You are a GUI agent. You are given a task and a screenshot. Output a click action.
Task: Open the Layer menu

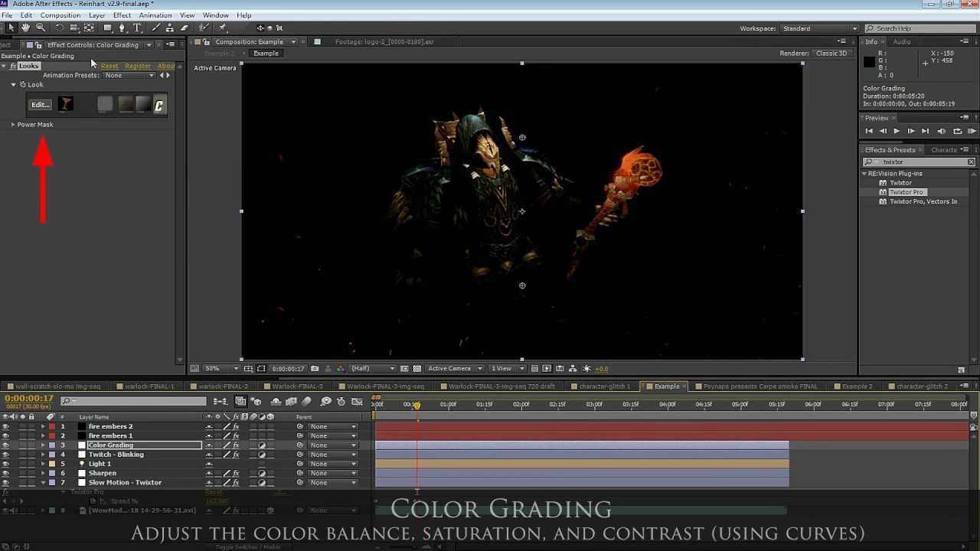(97, 15)
